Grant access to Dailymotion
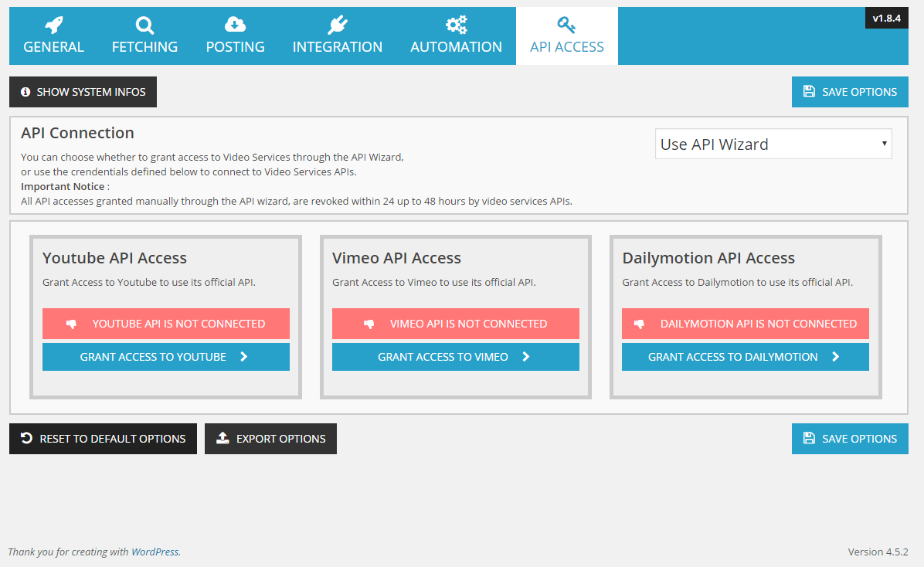924x567 pixels. click(746, 357)
